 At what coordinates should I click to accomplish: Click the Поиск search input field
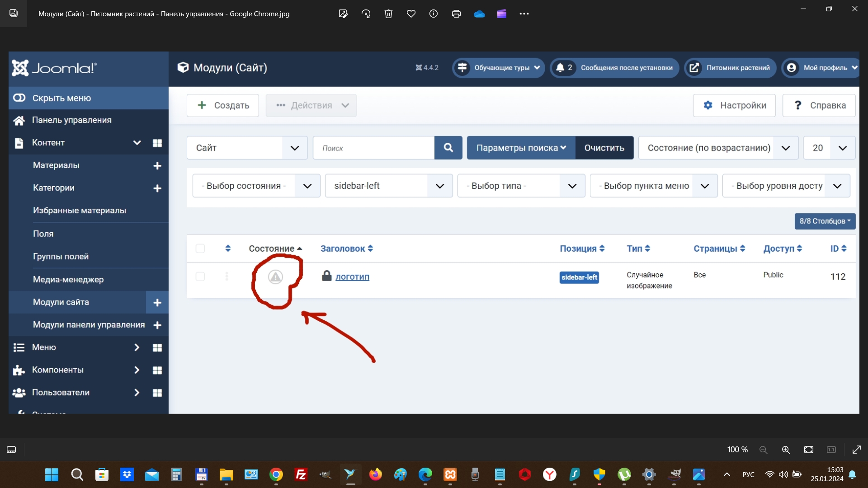[373, 148]
